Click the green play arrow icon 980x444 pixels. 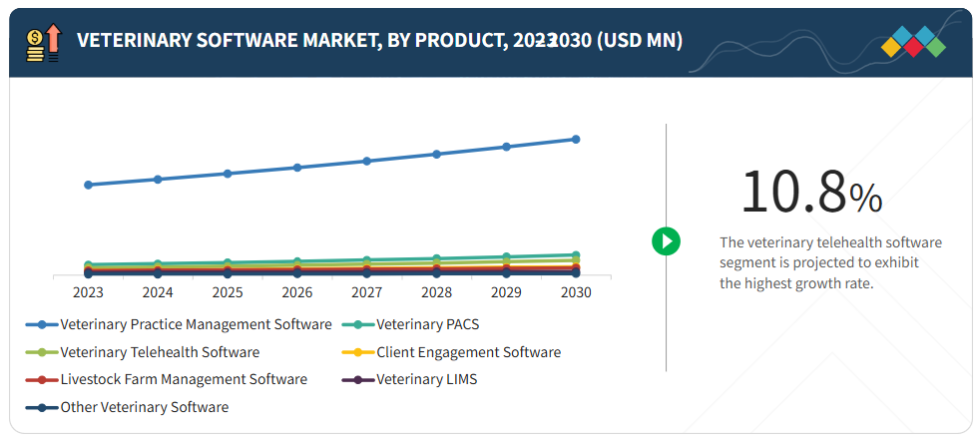point(666,240)
